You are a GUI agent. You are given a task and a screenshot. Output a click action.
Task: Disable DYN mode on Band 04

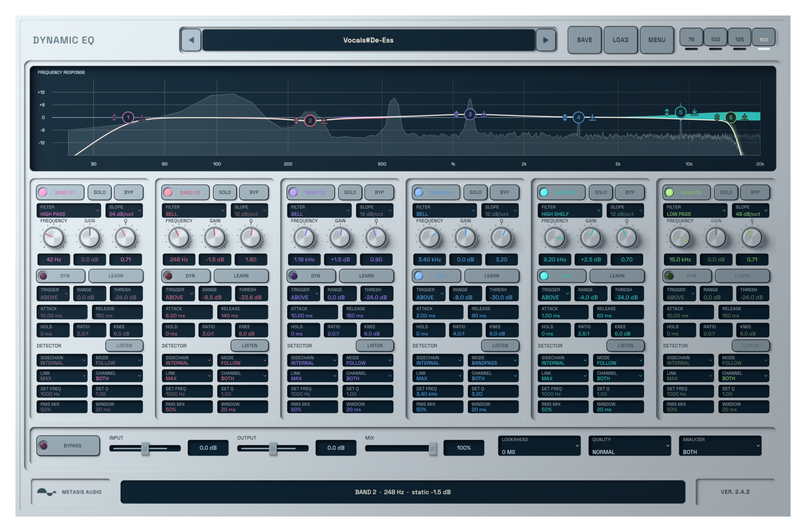436,275
